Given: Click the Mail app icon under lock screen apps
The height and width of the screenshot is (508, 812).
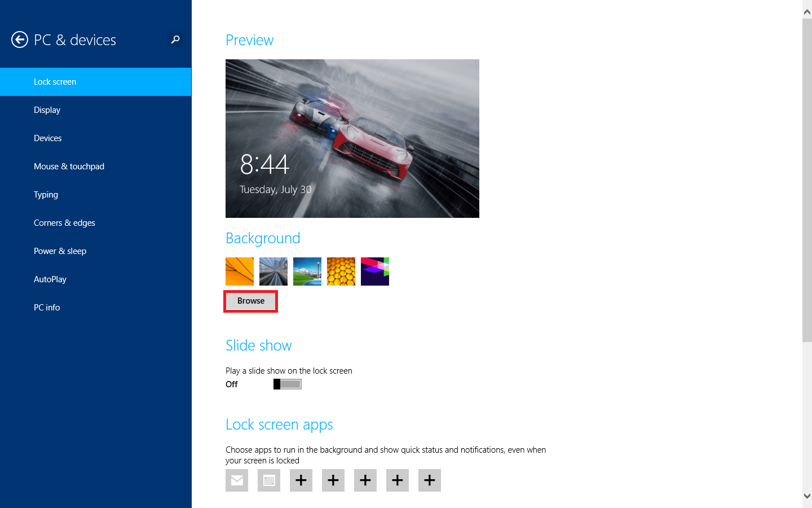Looking at the screenshot, I should click(236, 480).
